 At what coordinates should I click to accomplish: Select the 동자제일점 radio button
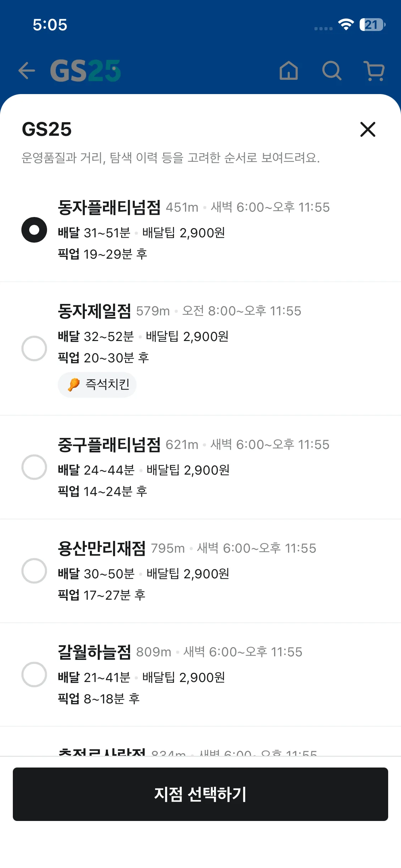34,348
